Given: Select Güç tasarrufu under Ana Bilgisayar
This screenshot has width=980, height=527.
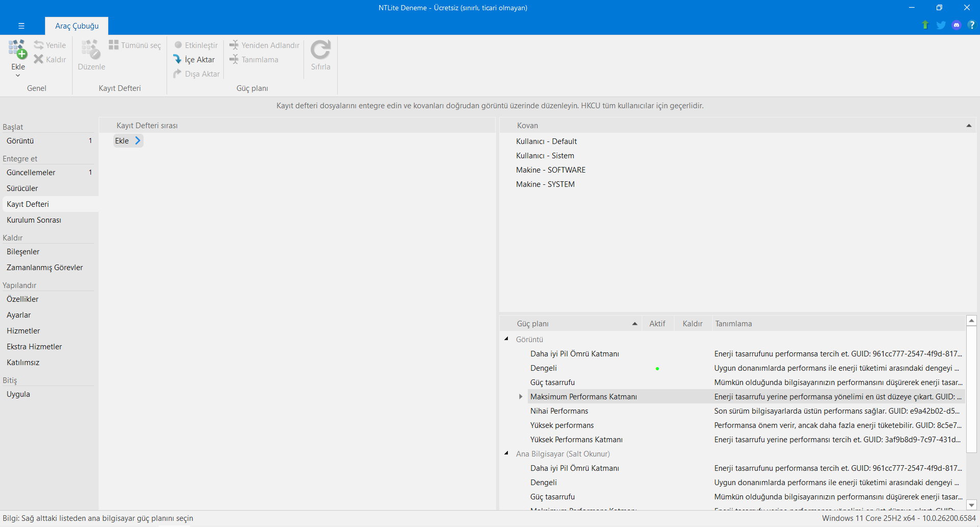Looking at the screenshot, I should click(x=552, y=497).
